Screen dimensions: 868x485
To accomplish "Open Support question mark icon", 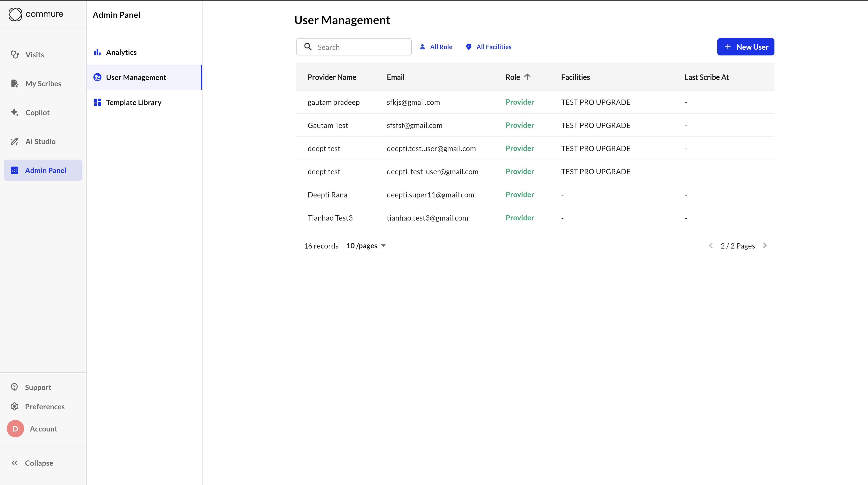I will 14,387.
